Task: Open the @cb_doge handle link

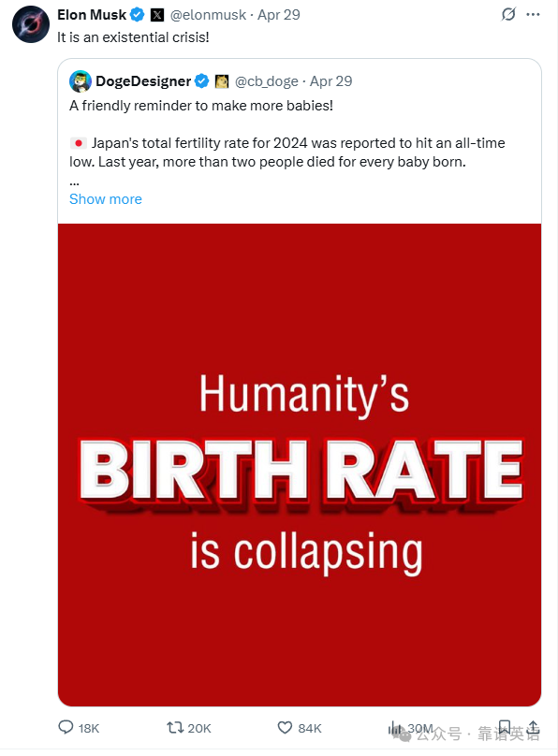Action: click(266, 81)
